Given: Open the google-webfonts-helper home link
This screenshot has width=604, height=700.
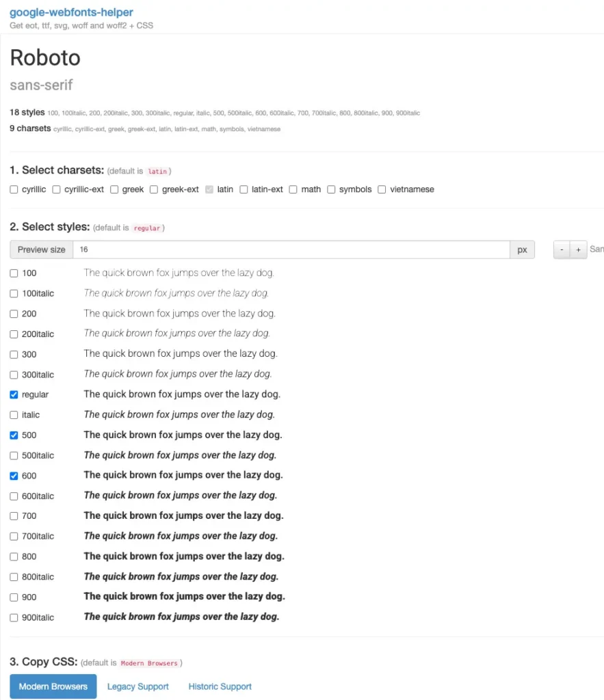Looking at the screenshot, I should 71,12.
